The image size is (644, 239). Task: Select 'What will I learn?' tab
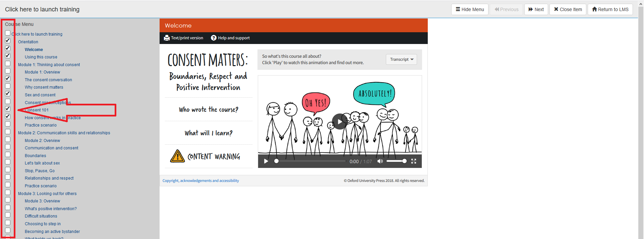click(x=208, y=133)
